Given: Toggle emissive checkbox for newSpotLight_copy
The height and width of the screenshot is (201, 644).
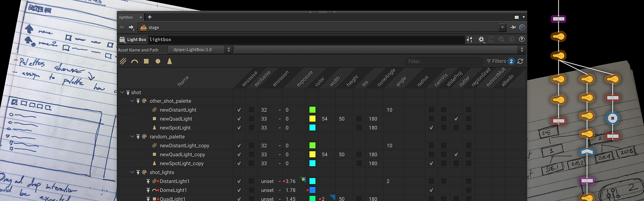Looking at the screenshot, I should [x=239, y=163].
